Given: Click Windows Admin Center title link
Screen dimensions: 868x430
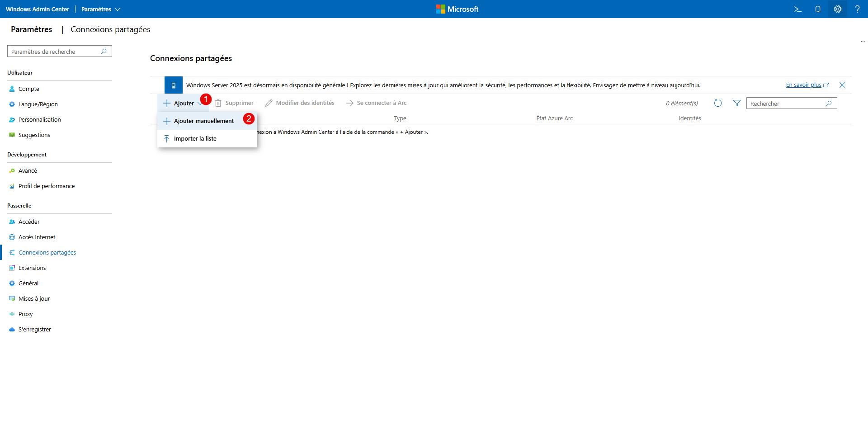Looking at the screenshot, I should (38, 9).
